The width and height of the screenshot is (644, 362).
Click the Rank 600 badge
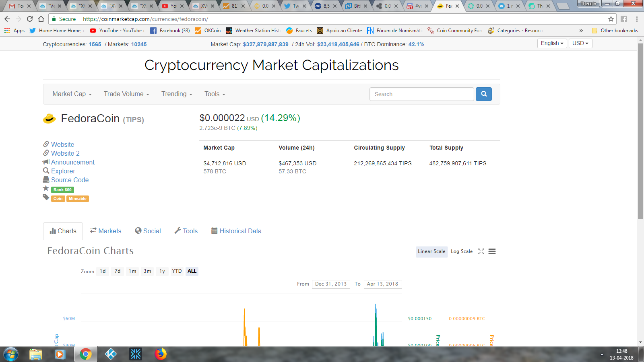[x=62, y=190]
